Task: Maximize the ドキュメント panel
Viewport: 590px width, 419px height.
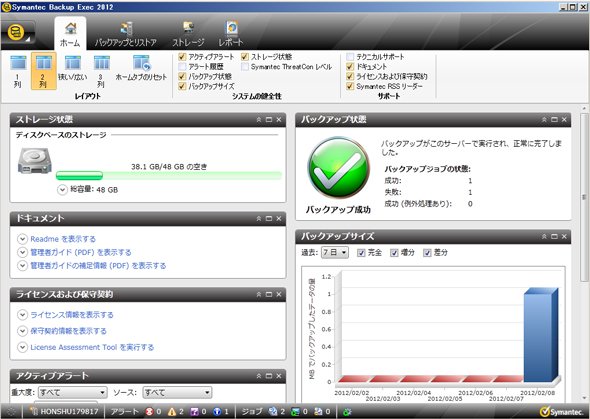Action: [x=269, y=219]
